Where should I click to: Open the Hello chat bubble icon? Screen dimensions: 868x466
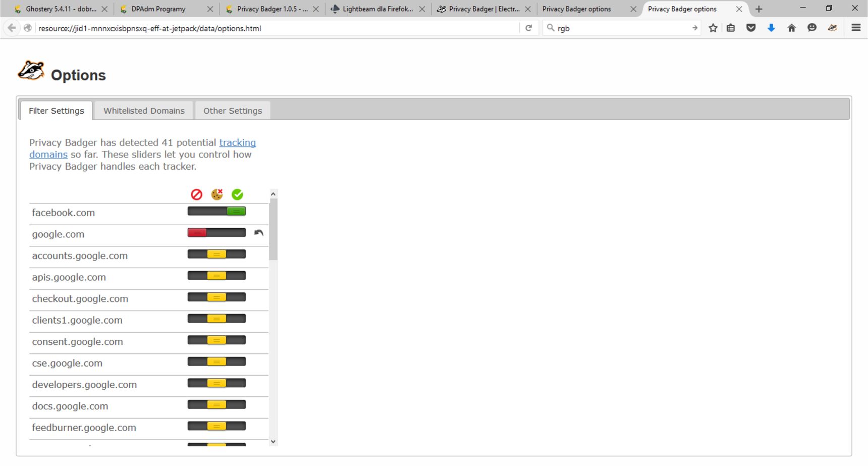point(812,28)
